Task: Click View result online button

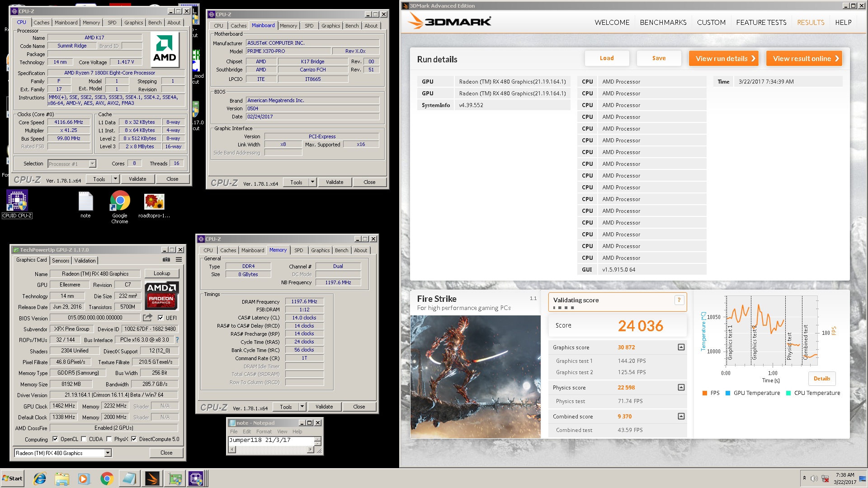Action: tap(804, 58)
